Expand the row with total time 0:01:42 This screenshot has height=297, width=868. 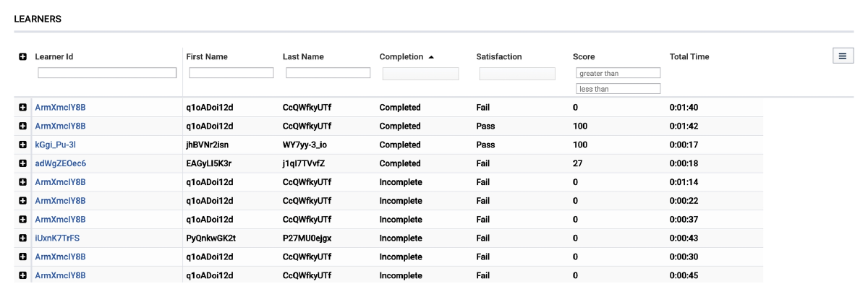click(22, 126)
